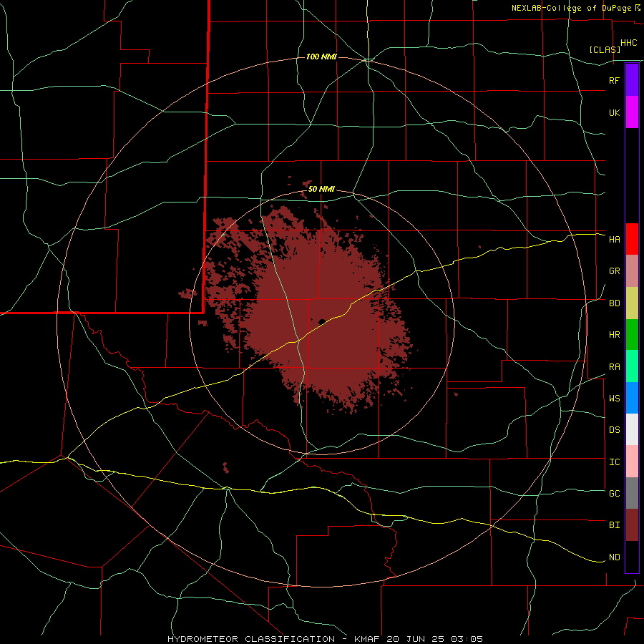Click the WS legend label
This screenshot has height=644, width=644.
coord(614,398)
